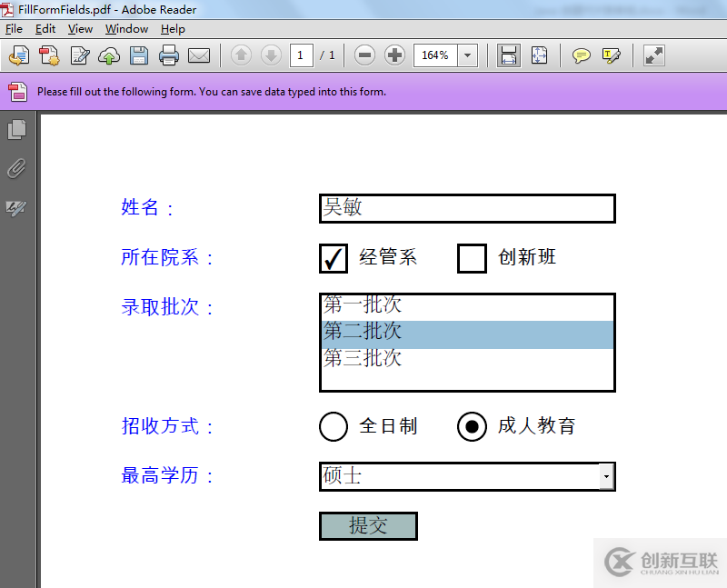
Task: Open the Page Thumbnails sidebar panel
Action: coord(17,129)
